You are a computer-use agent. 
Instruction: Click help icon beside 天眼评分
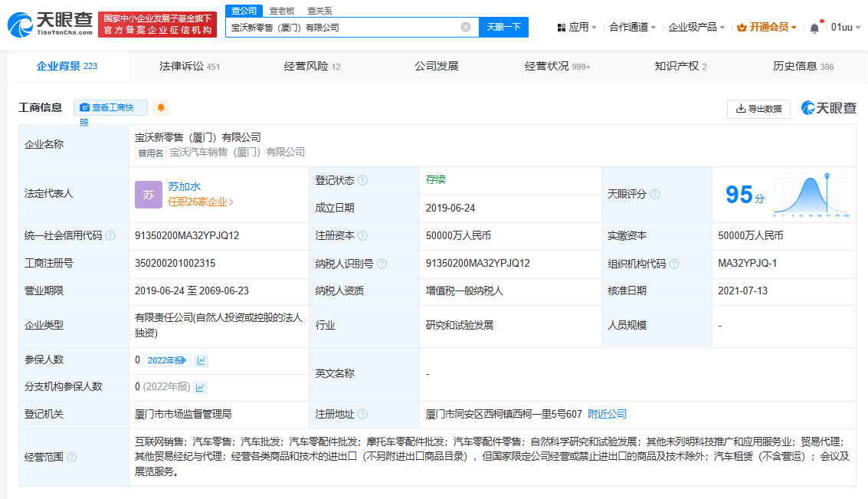coord(655,194)
